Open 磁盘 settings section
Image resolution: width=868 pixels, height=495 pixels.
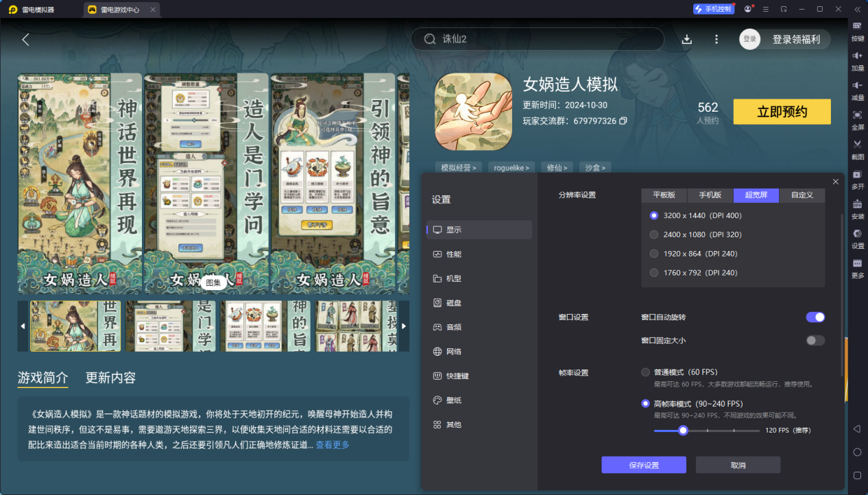[x=479, y=303]
